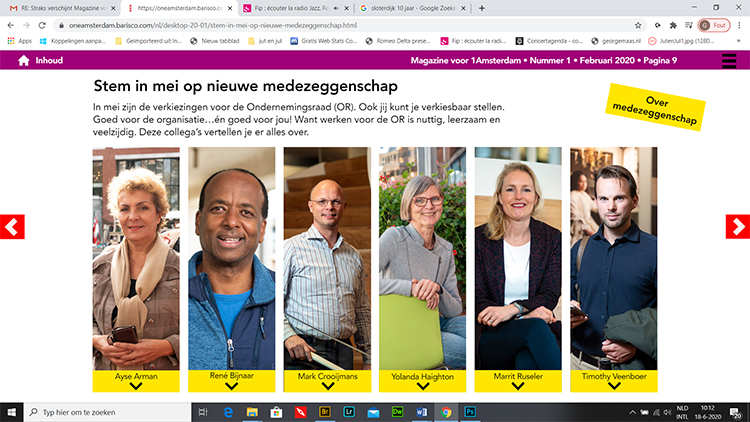Click the Windows search box in taskbar

[x=108, y=412]
